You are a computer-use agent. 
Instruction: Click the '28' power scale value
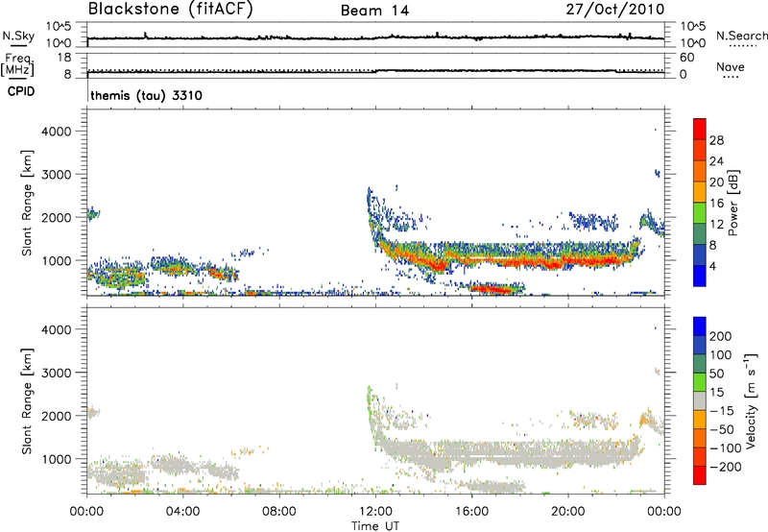[x=716, y=140]
